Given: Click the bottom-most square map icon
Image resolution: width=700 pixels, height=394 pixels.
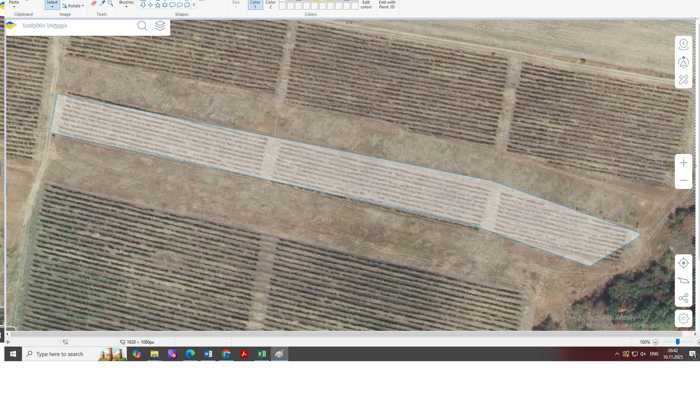Looking at the screenshot, I should pos(683,318).
